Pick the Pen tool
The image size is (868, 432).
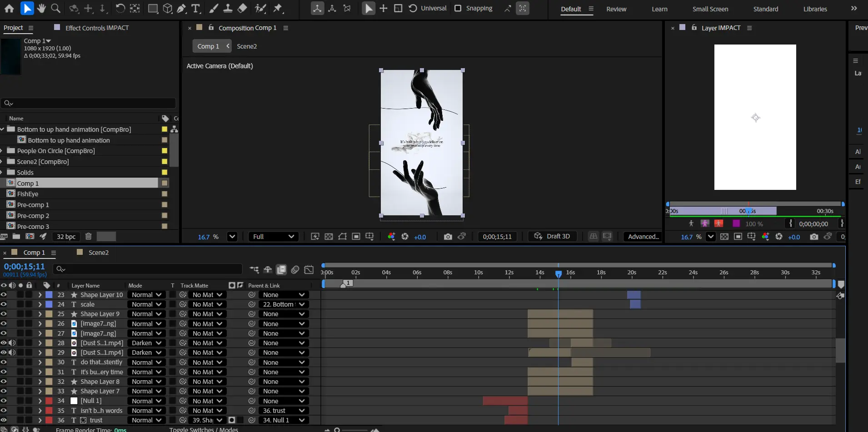click(x=181, y=8)
